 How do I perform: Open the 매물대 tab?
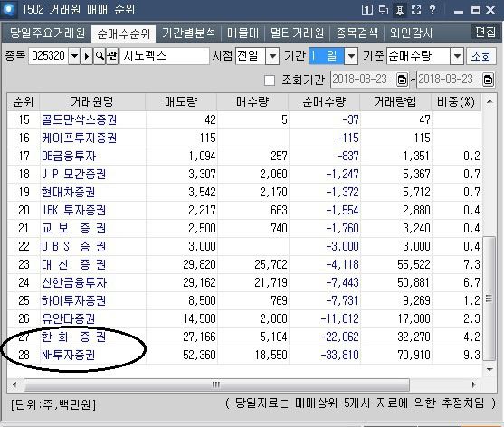242,33
